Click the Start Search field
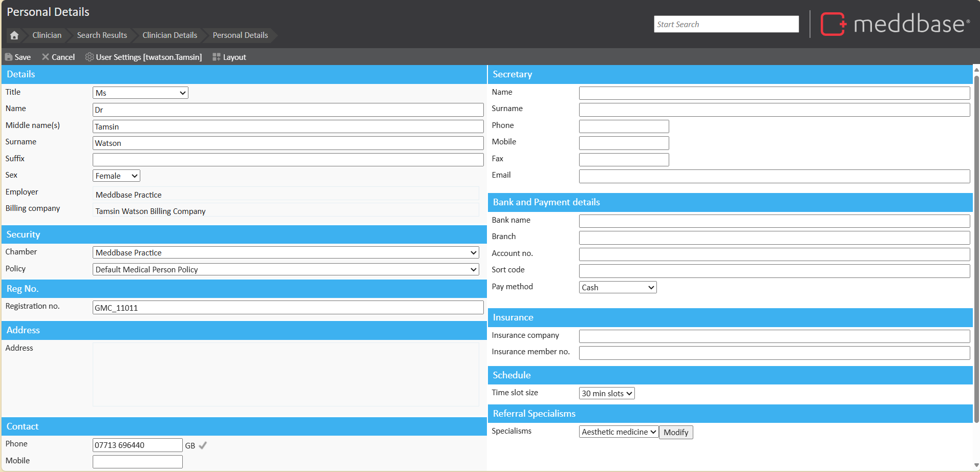This screenshot has height=472, width=980. pyautogui.click(x=726, y=24)
